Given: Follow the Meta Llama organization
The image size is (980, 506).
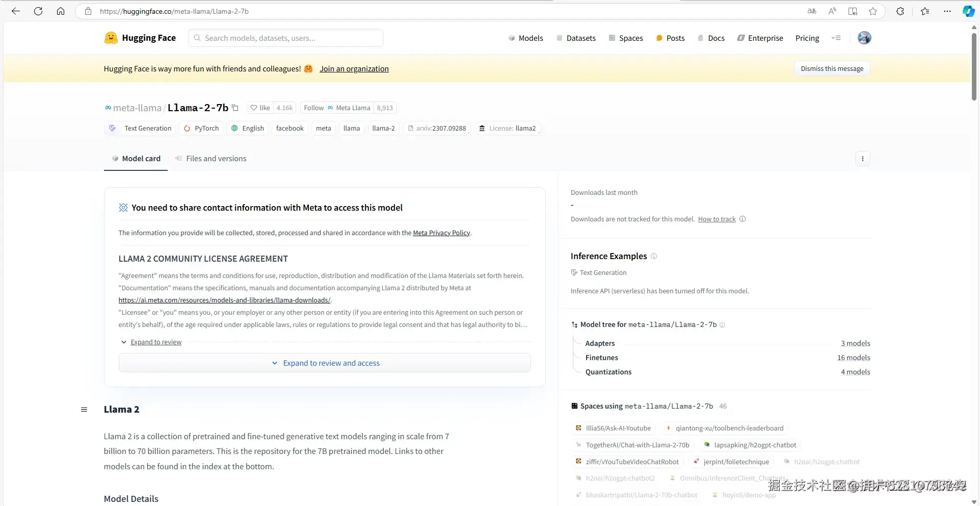Looking at the screenshot, I should pyautogui.click(x=337, y=108).
